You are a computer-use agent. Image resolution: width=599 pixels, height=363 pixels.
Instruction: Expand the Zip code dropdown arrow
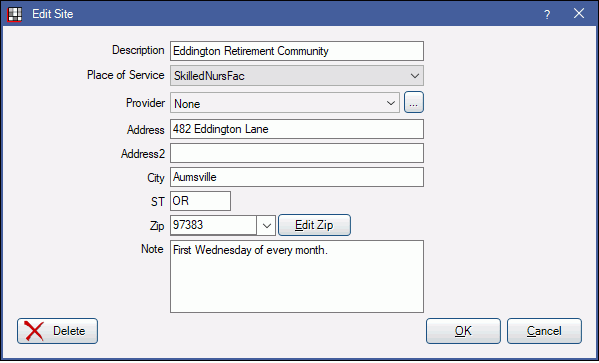pos(267,225)
